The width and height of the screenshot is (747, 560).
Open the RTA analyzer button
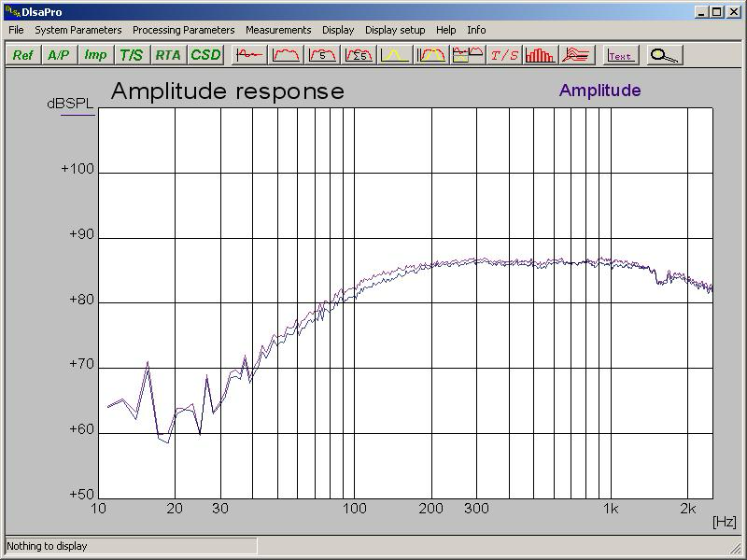click(168, 55)
